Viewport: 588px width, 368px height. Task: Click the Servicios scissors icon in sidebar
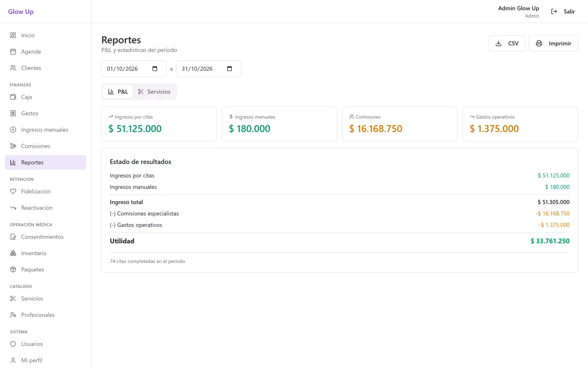pyautogui.click(x=13, y=299)
